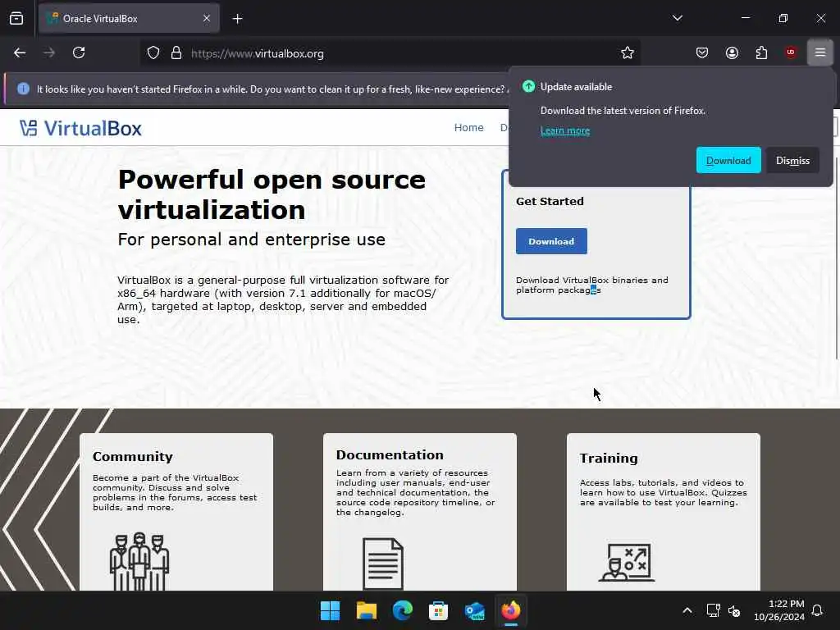Viewport: 840px width, 630px height.
Task: Show hidden system tray icons
Action: (x=687, y=610)
